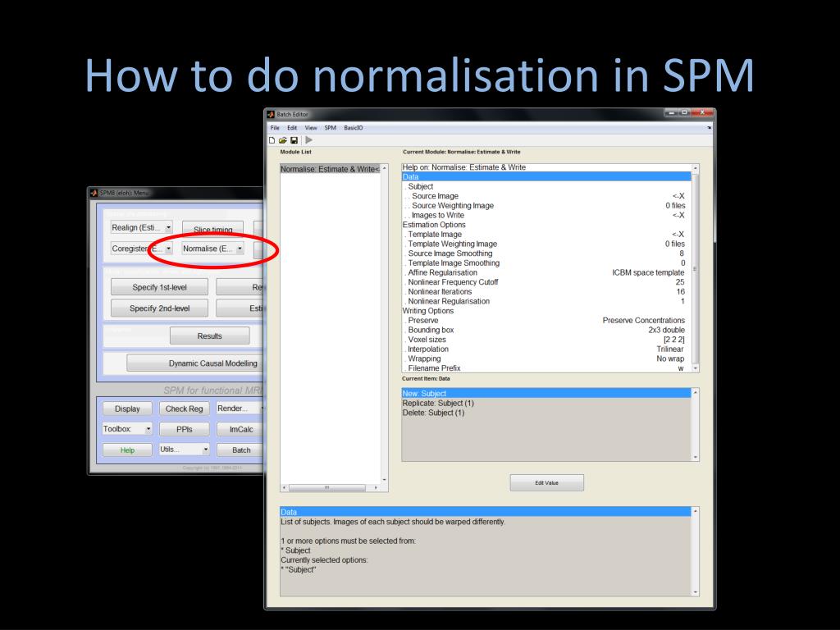The image size is (840, 630).
Task: Select Filename Prefix row
Action: click(546, 368)
